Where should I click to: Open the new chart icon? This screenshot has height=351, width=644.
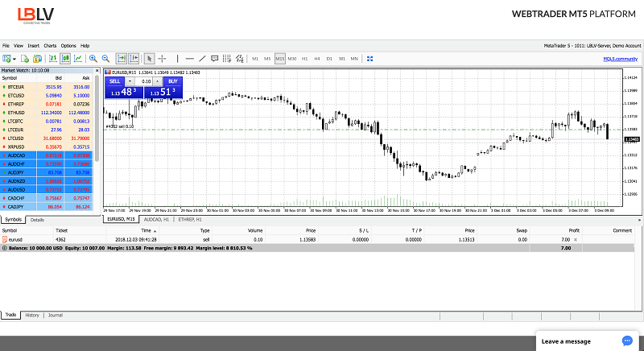click(x=6, y=59)
